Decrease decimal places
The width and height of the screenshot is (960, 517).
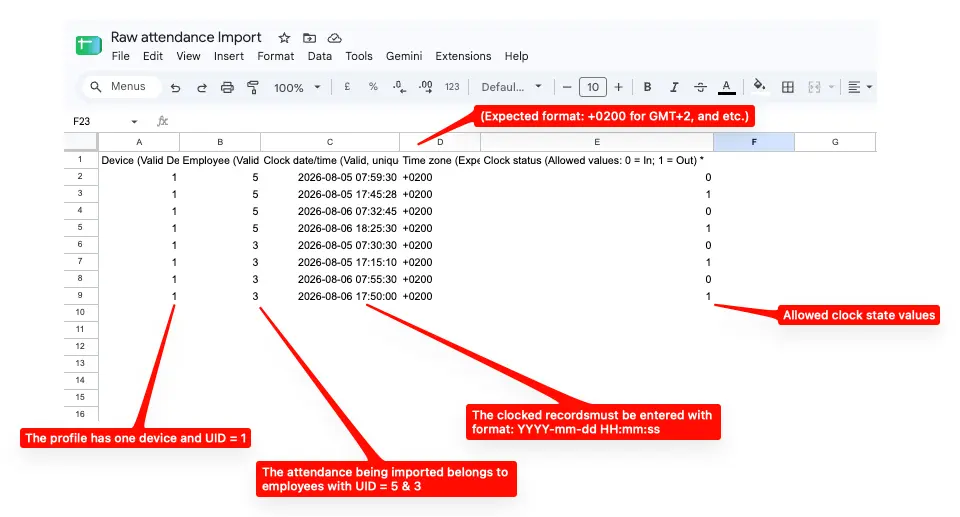[x=399, y=87]
